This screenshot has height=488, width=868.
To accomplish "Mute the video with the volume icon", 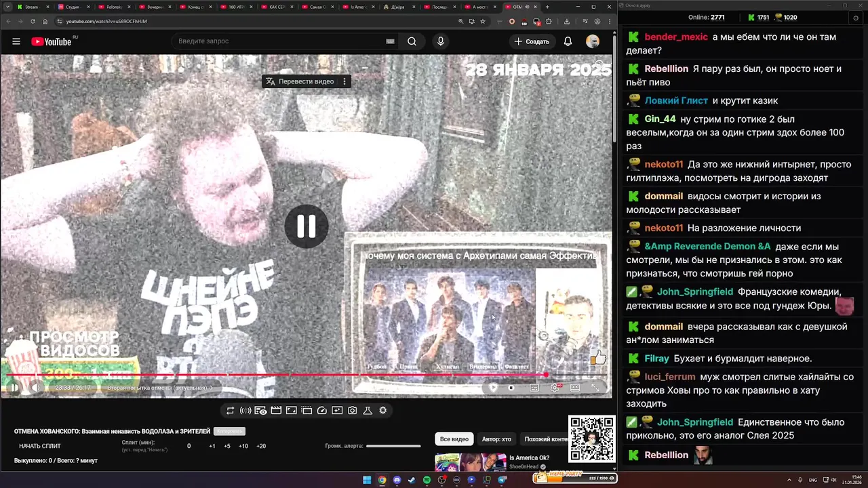I will tap(35, 388).
